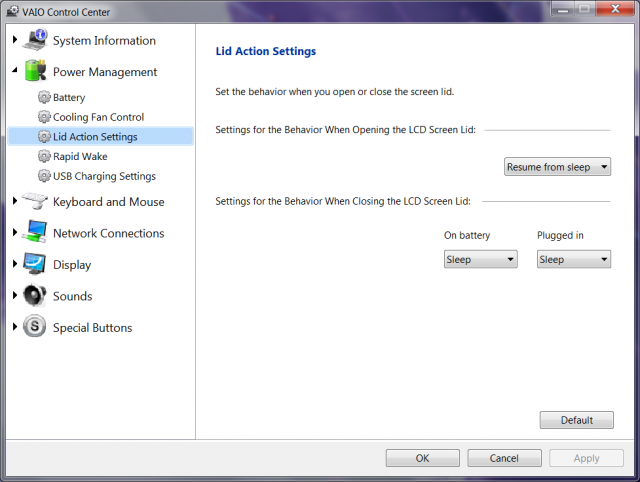Select System Information category label
The image size is (640, 482).
coord(104,41)
